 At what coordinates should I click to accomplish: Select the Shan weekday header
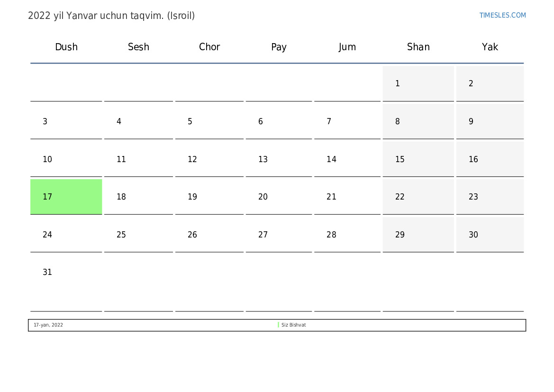418,47
